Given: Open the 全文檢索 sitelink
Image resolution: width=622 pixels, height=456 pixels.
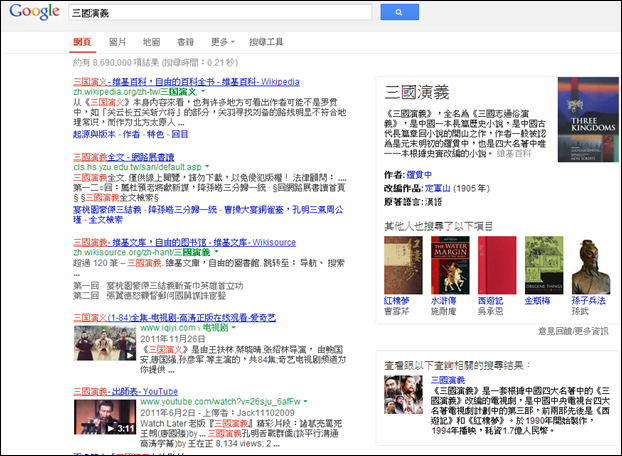Looking at the screenshot, I should tap(106, 220).
